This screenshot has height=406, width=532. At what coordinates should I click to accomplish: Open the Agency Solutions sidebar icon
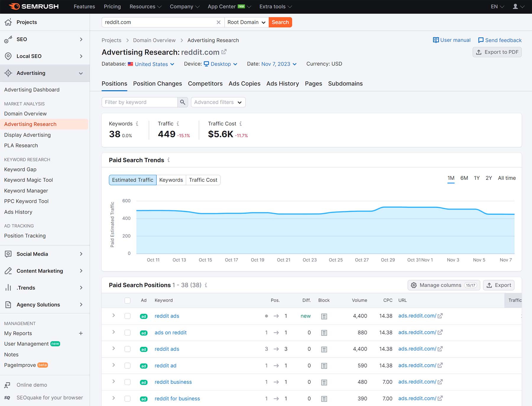tap(9, 304)
